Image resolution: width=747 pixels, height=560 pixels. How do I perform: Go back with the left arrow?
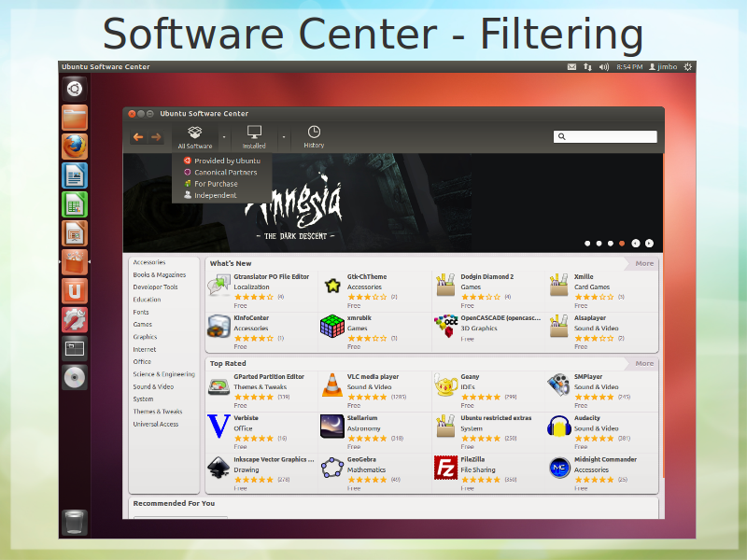point(138,137)
